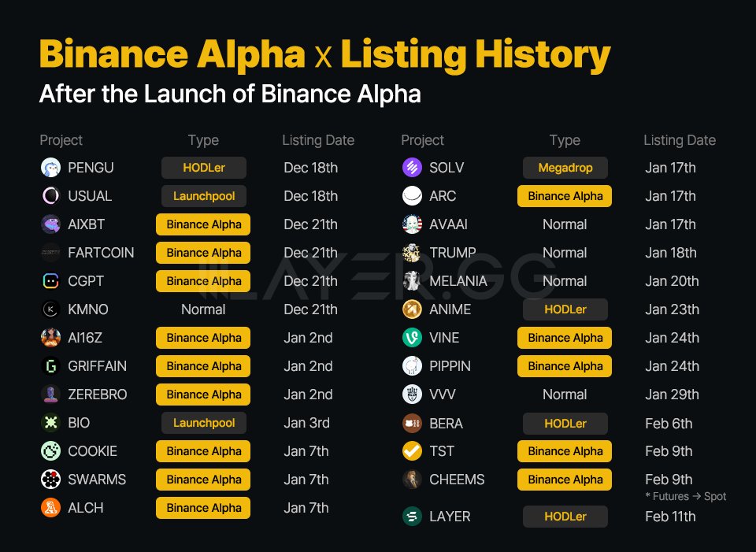Click the Binance Alpha badge for AIXBT
756x552 pixels.
[x=204, y=224]
